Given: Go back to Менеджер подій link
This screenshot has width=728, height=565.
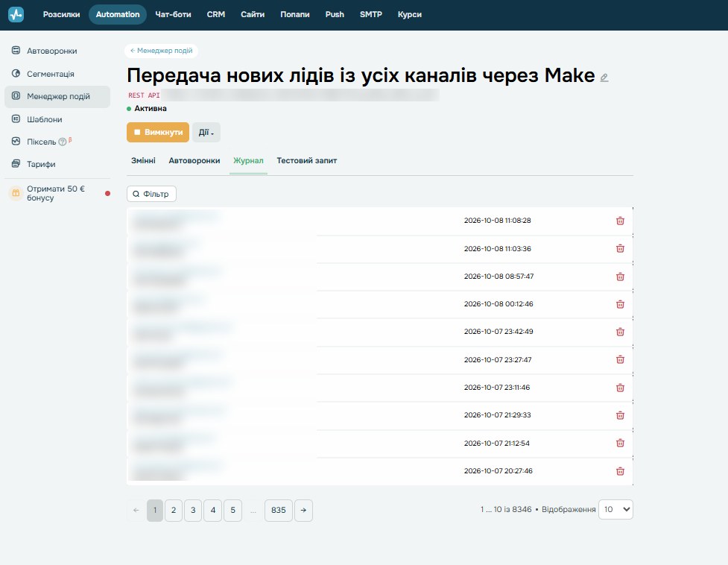Looking at the screenshot, I should pos(161,51).
